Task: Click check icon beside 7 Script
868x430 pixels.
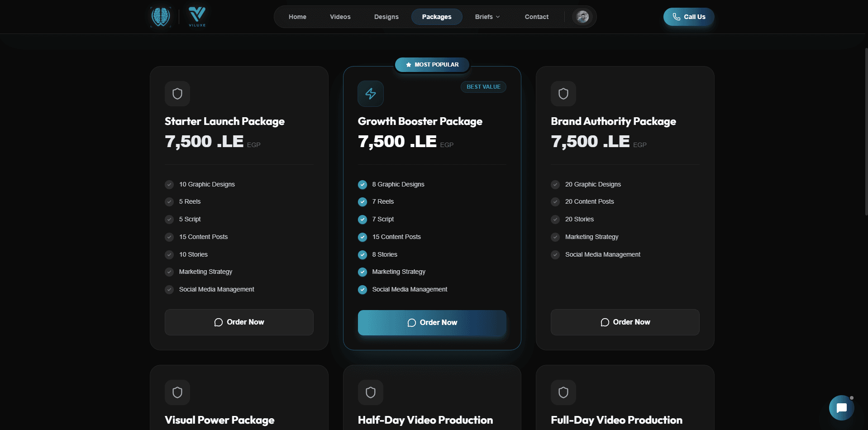Action: click(362, 220)
